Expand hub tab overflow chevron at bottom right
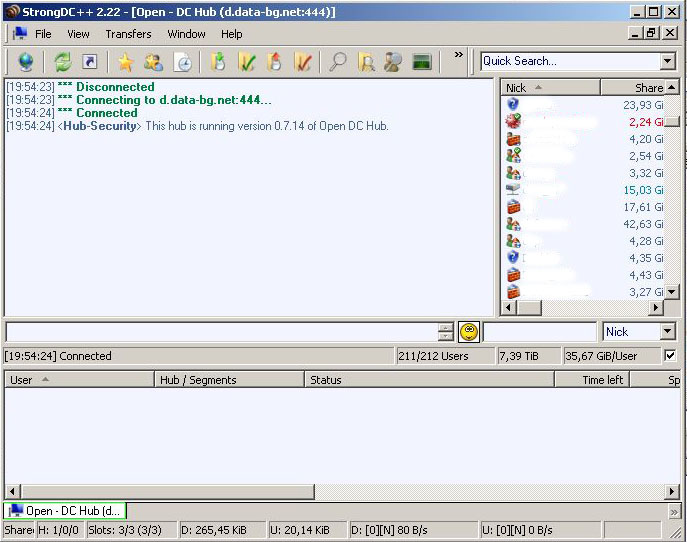This screenshot has height=542, width=687. 674,511
